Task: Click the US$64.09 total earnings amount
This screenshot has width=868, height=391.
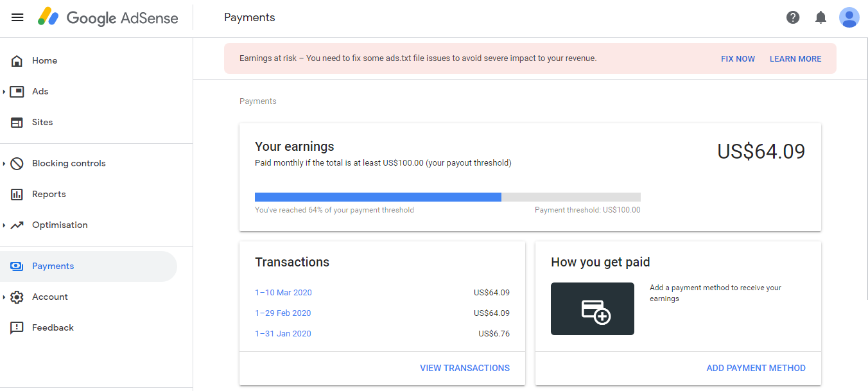Action: coord(761,152)
